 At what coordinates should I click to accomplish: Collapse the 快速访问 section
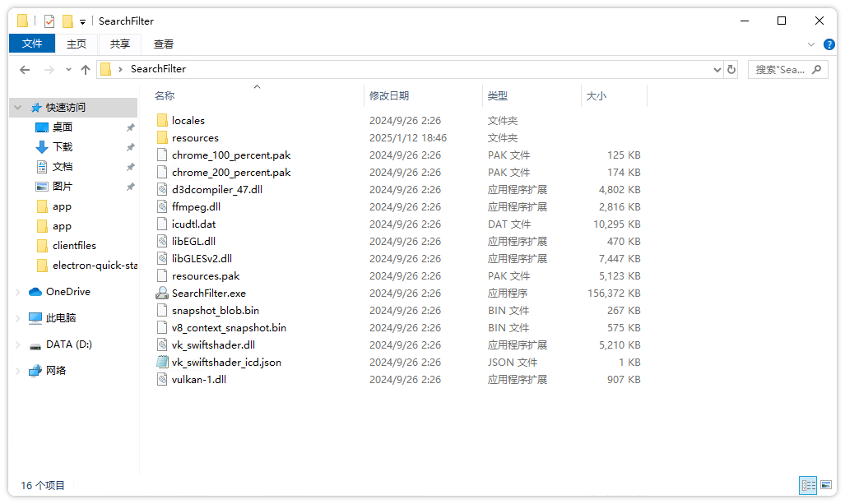pyautogui.click(x=16, y=107)
